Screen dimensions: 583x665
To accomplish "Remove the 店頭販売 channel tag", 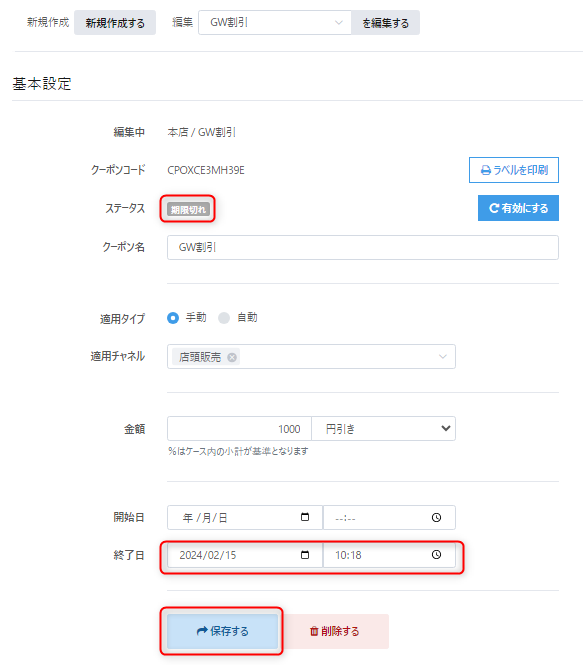I will 232,357.
